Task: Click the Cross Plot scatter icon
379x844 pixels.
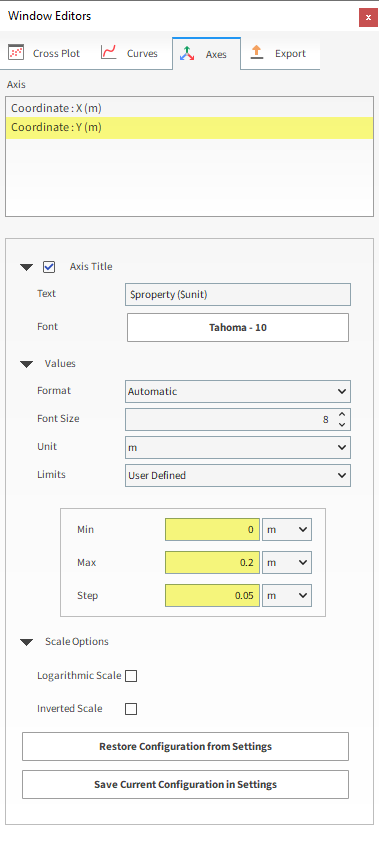Action: tap(16, 53)
